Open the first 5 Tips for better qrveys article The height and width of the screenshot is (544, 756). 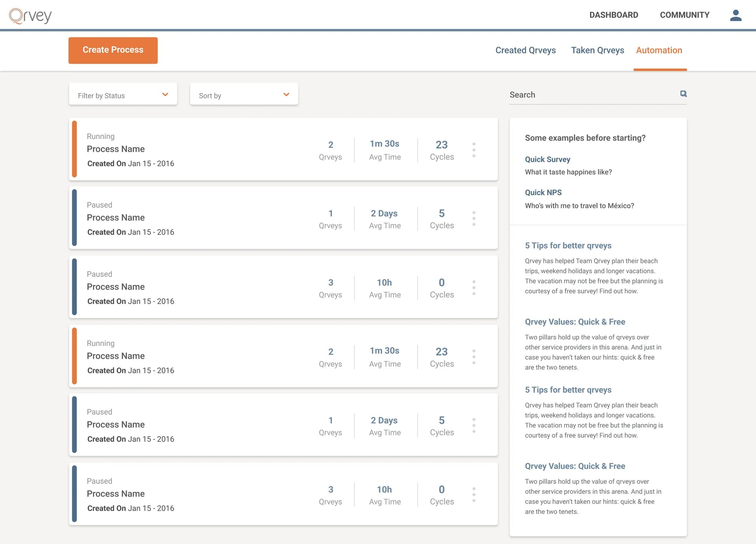[x=568, y=246]
